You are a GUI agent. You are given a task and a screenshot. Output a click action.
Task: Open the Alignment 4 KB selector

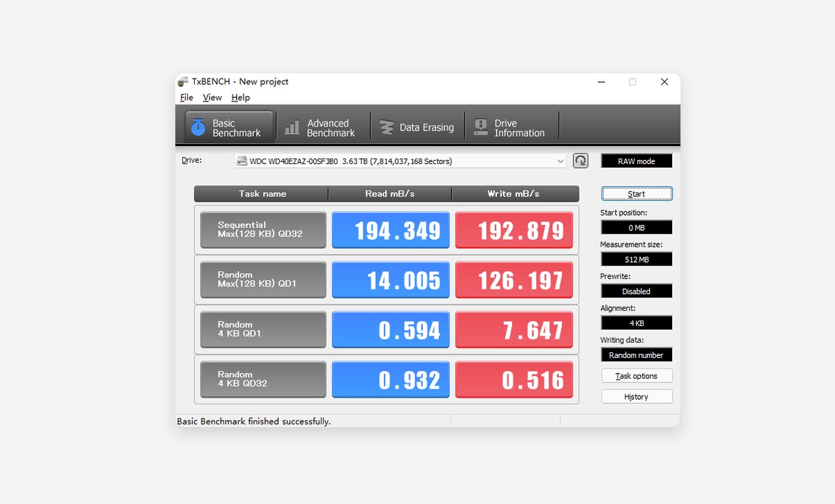[x=636, y=323]
